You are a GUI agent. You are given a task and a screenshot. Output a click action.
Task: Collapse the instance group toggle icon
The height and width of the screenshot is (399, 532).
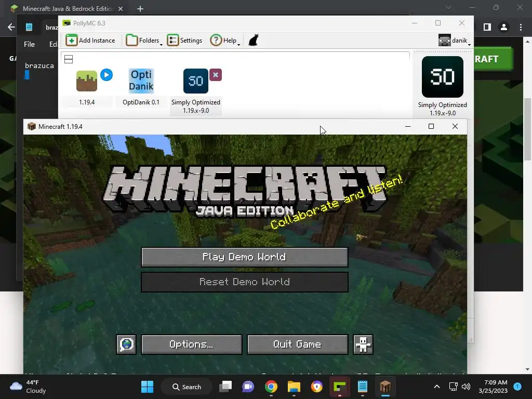pos(69,59)
